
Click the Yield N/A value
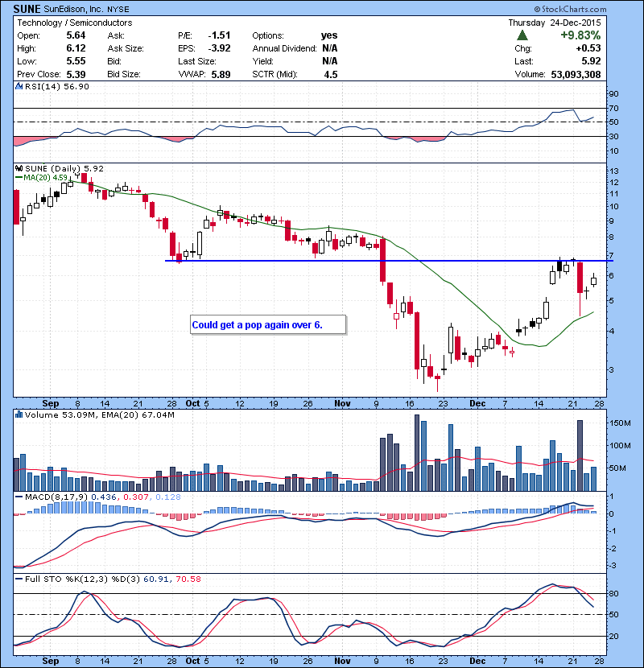coord(329,61)
